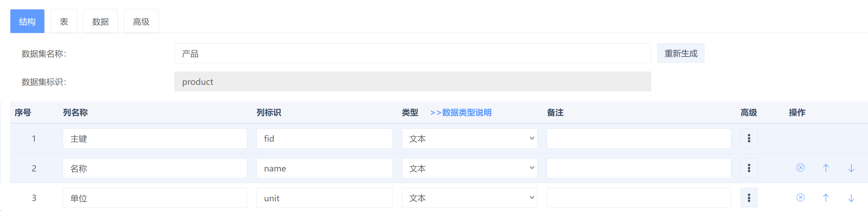Switch to the 表 tab
This screenshot has width=868, height=211.
64,21
